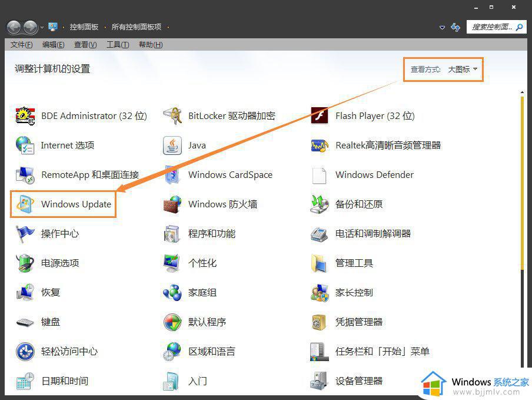Click the refresh button near address bar

[455, 27]
